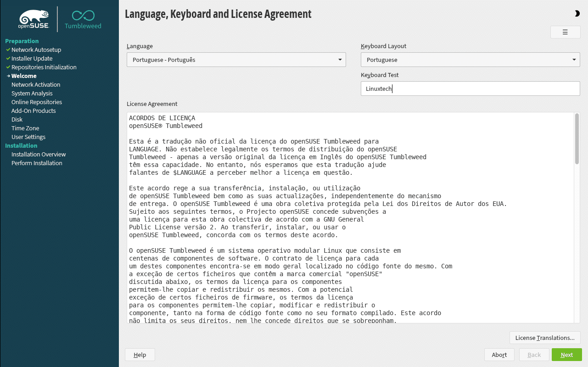Click the Network Autosetup checkmark icon
The image size is (588, 367).
8,50
